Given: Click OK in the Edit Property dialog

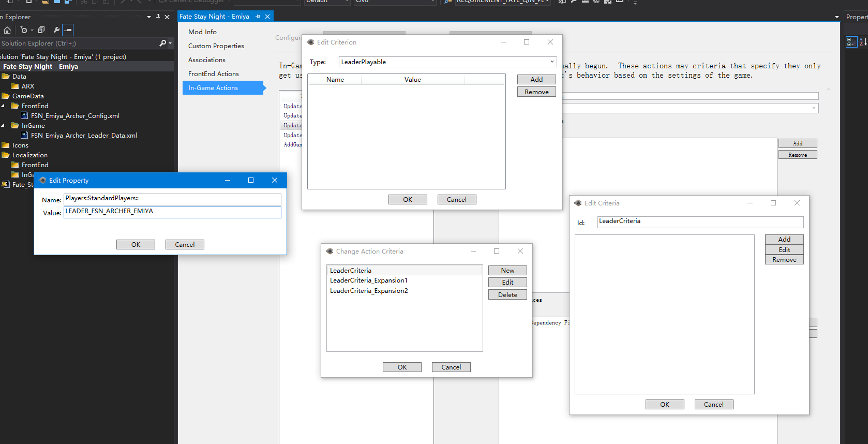Looking at the screenshot, I should (x=136, y=245).
